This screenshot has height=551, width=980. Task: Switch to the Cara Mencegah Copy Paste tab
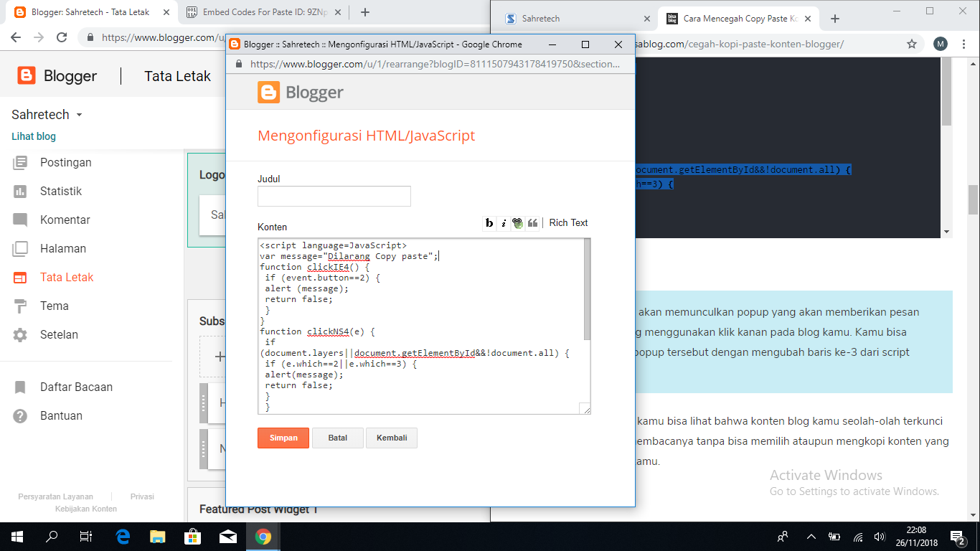pos(738,18)
